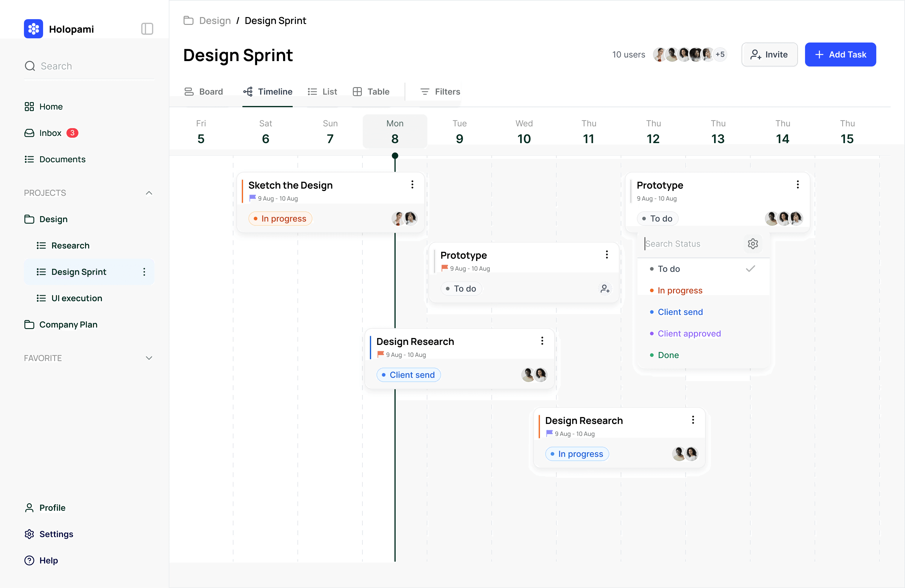This screenshot has height=588, width=905.
Task: Click the Mon 8 timeline marker dot
Action: coord(395,156)
